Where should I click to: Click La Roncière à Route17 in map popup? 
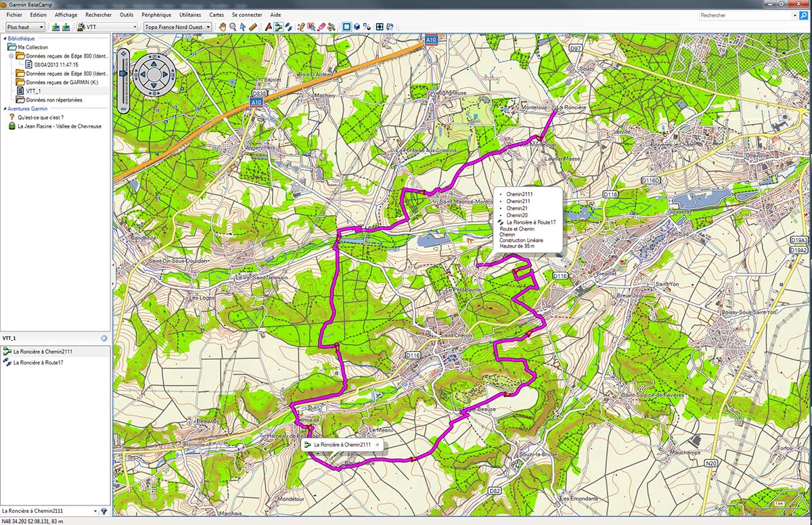[531, 222]
